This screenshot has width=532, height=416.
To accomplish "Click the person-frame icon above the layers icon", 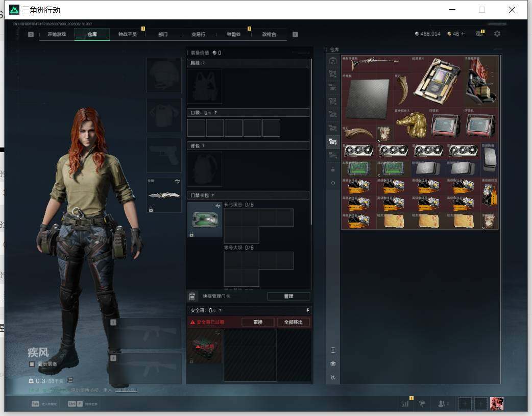I will click(x=333, y=351).
